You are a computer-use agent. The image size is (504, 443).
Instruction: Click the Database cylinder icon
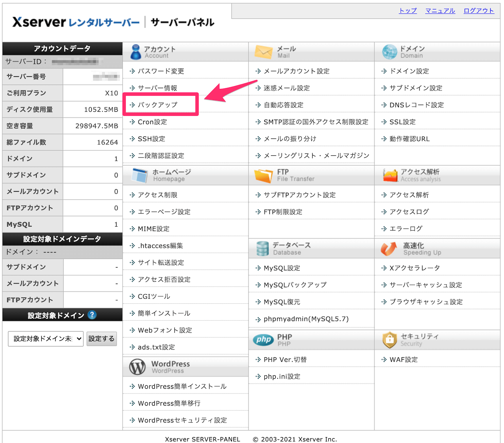[x=262, y=249]
